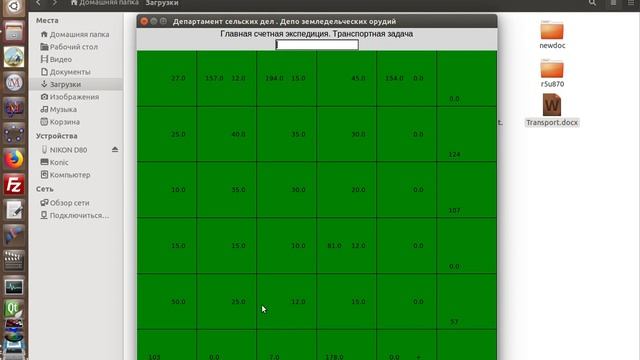The width and height of the screenshot is (640, 360).
Task: Click Подключиться... in the sidebar
Action: click(76, 216)
